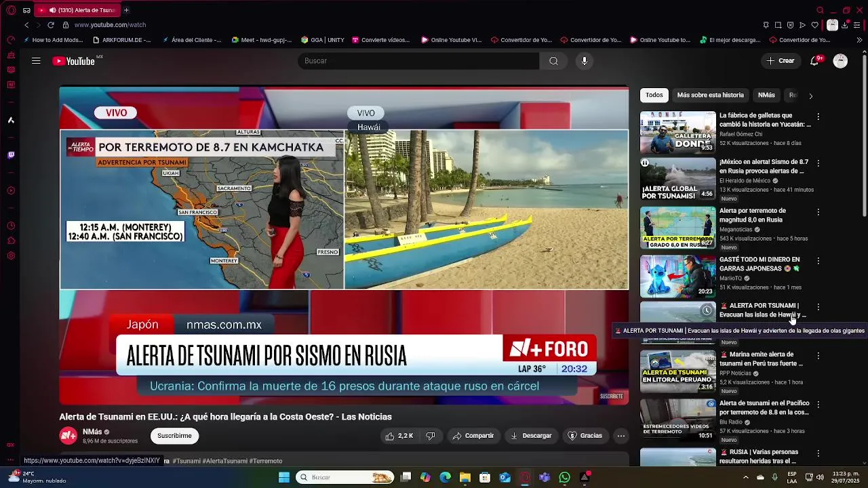Click the live video player area
The image size is (868, 488).
click(344, 245)
